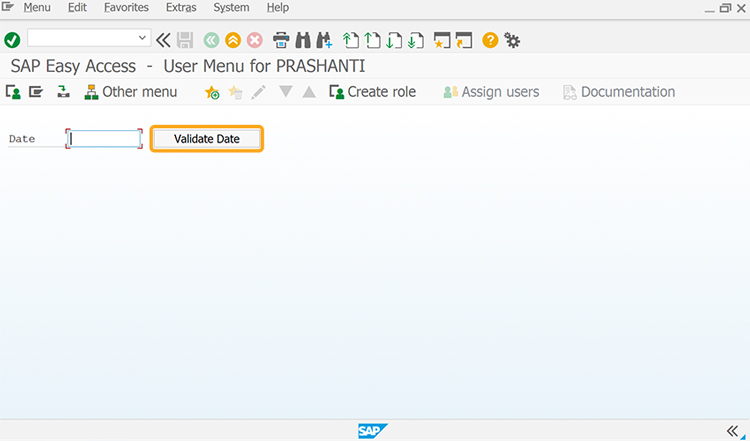
Task: Click the Create New Session icon
Action: pos(442,40)
